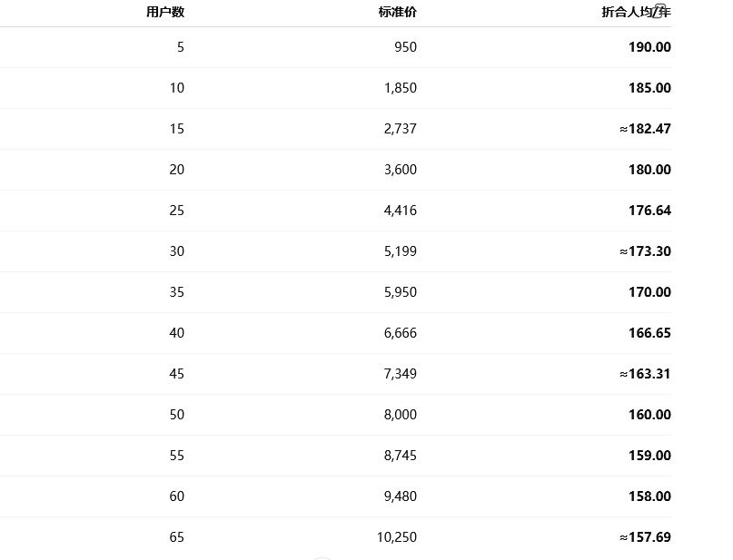Click the ≈163.31 per-user value

coord(645,374)
